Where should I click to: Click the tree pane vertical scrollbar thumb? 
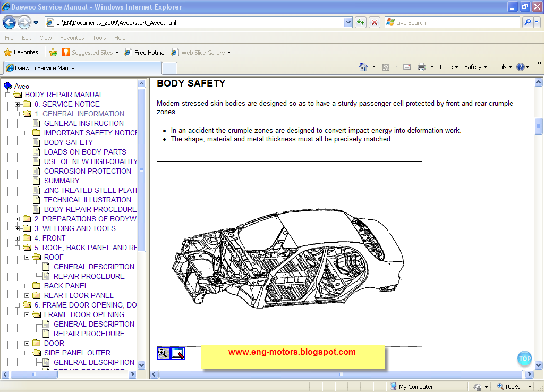(141, 170)
